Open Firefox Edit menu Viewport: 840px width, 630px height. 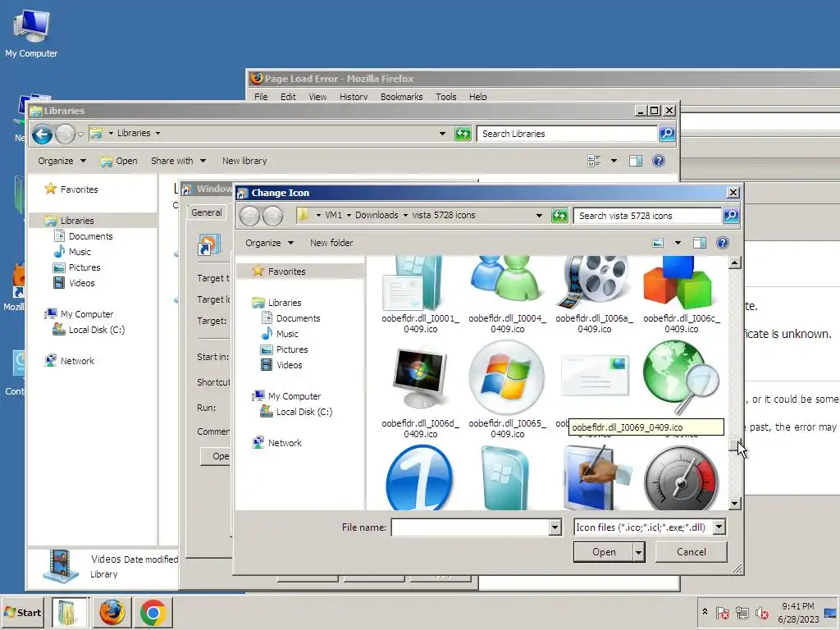[288, 97]
